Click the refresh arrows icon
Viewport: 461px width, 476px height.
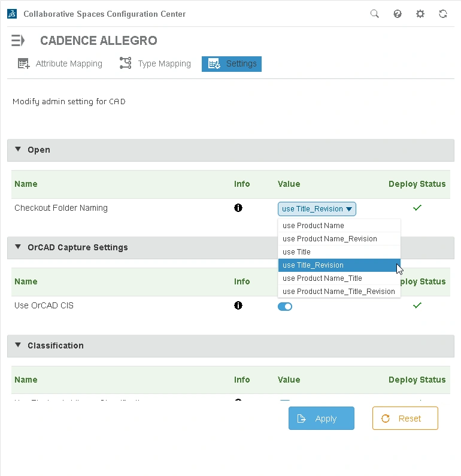443,14
